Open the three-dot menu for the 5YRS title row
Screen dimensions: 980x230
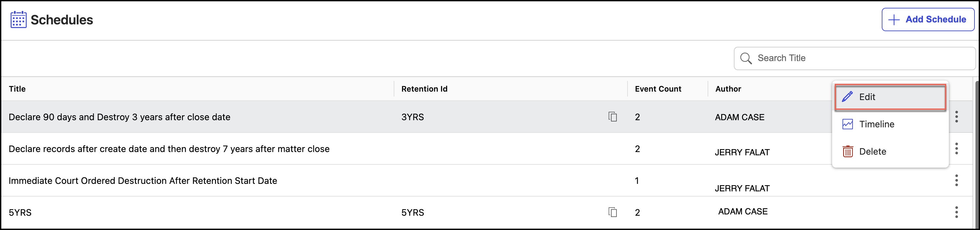(956, 212)
